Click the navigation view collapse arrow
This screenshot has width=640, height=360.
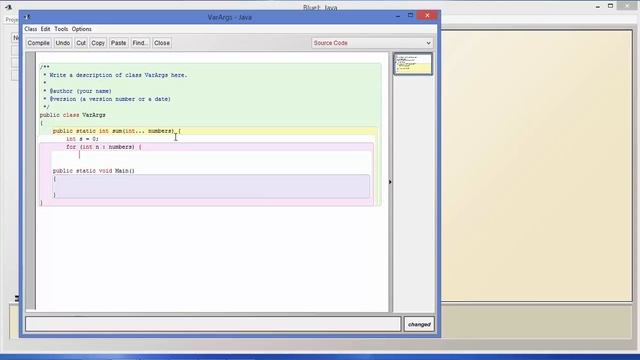[x=390, y=182]
